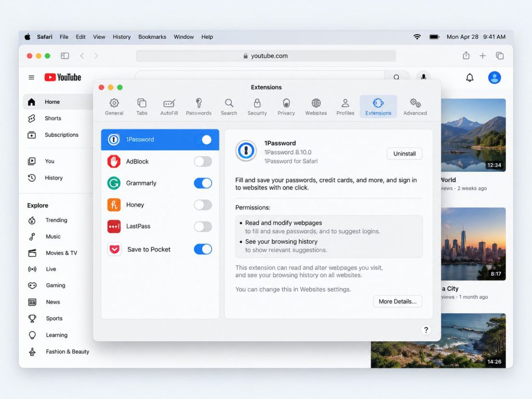This screenshot has width=532, height=399.
Task: Open the Safari menu in menu bar
Action: point(45,37)
